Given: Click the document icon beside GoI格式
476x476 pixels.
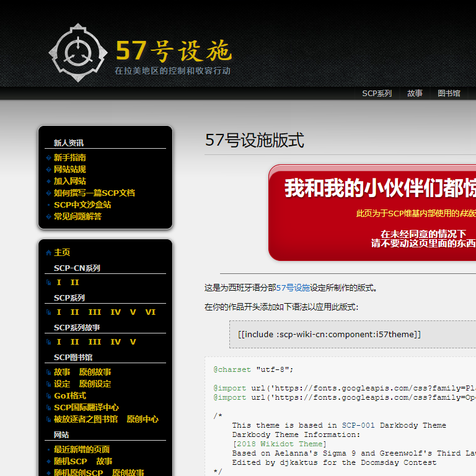Looking at the screenshot, I should (48, 396).
